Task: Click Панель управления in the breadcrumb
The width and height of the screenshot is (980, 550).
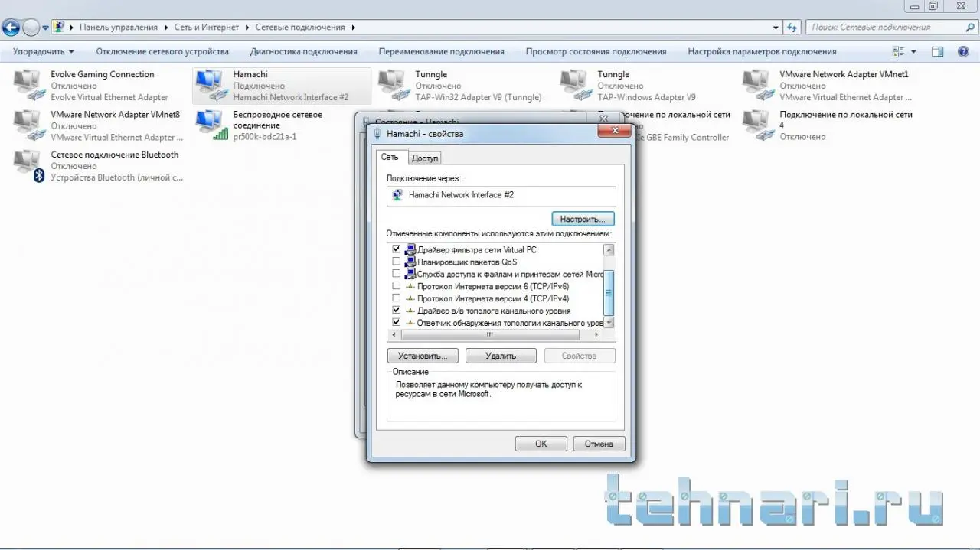Action: tap(119, 28)
